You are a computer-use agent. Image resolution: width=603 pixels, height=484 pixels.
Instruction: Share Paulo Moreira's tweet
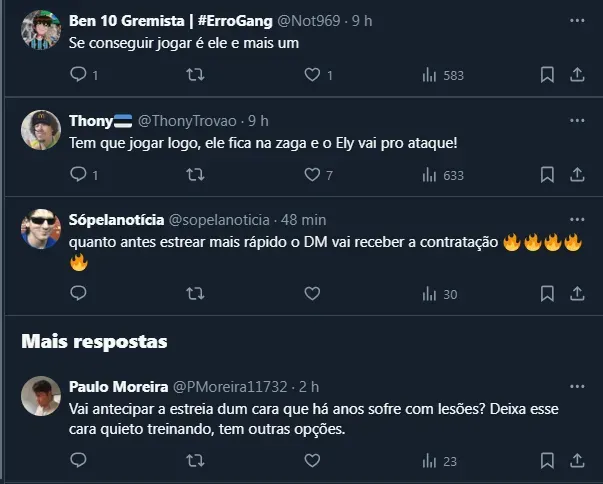tap(577, 460)
